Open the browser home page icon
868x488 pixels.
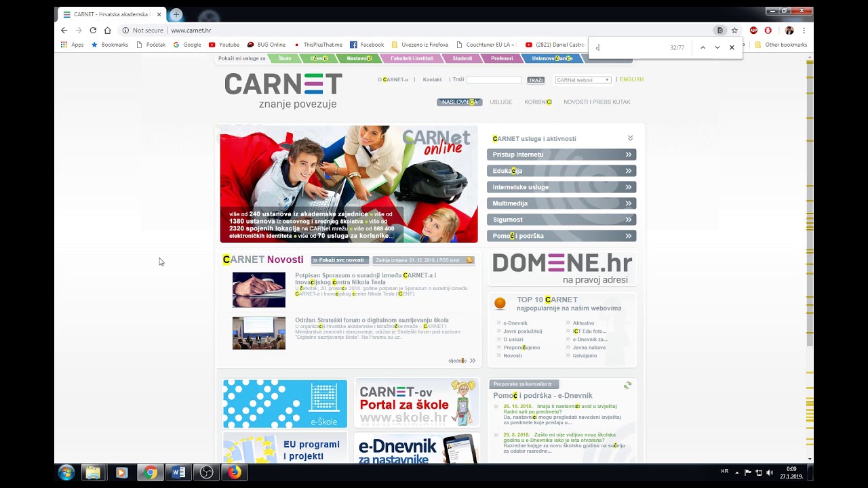107,30
